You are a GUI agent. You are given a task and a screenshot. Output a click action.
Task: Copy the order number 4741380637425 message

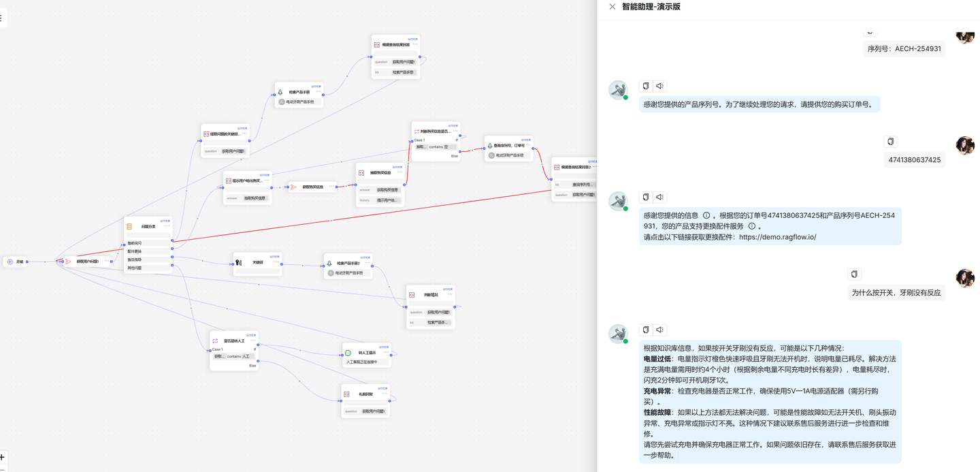point(890,142)
